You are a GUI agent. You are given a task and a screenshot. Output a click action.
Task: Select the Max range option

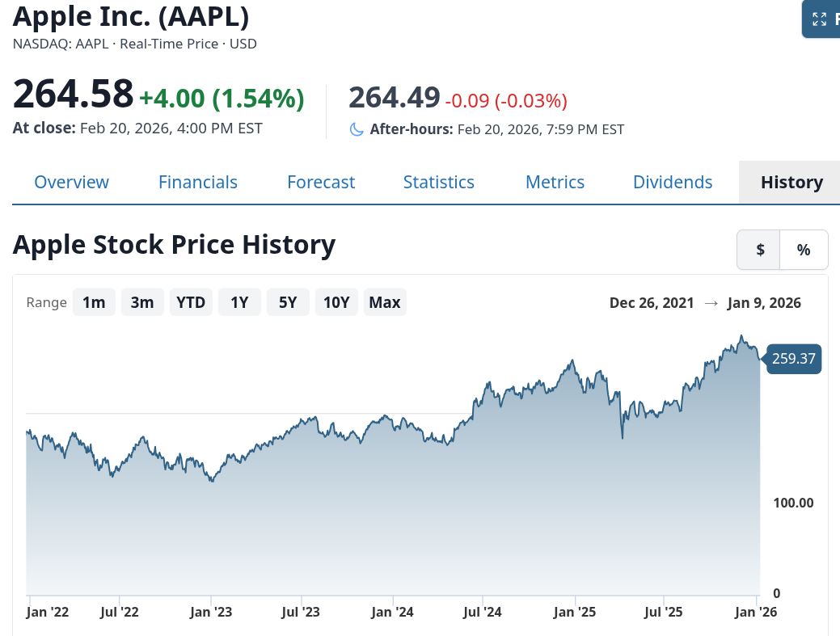pyautogui.click(x=385, y=301)
